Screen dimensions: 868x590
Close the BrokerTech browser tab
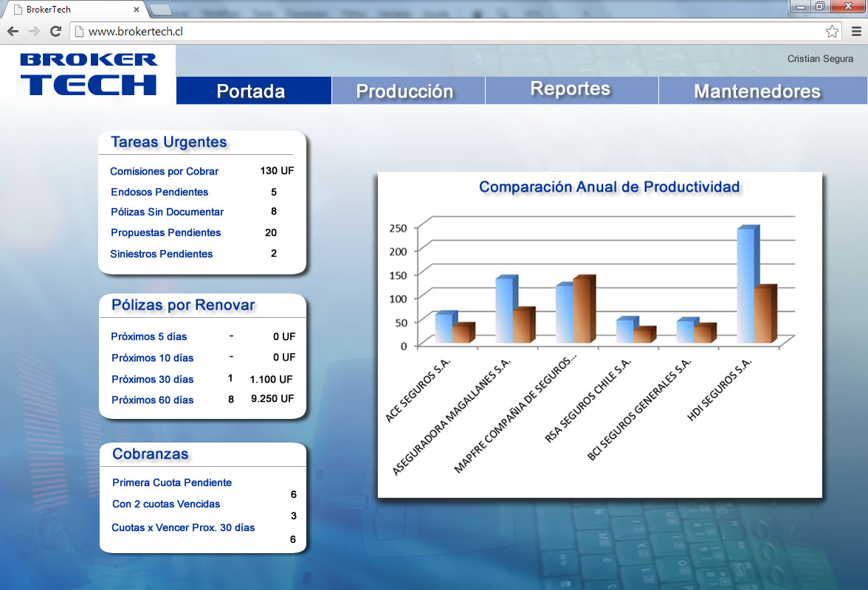pyautogui.click(x=137, y=10)
